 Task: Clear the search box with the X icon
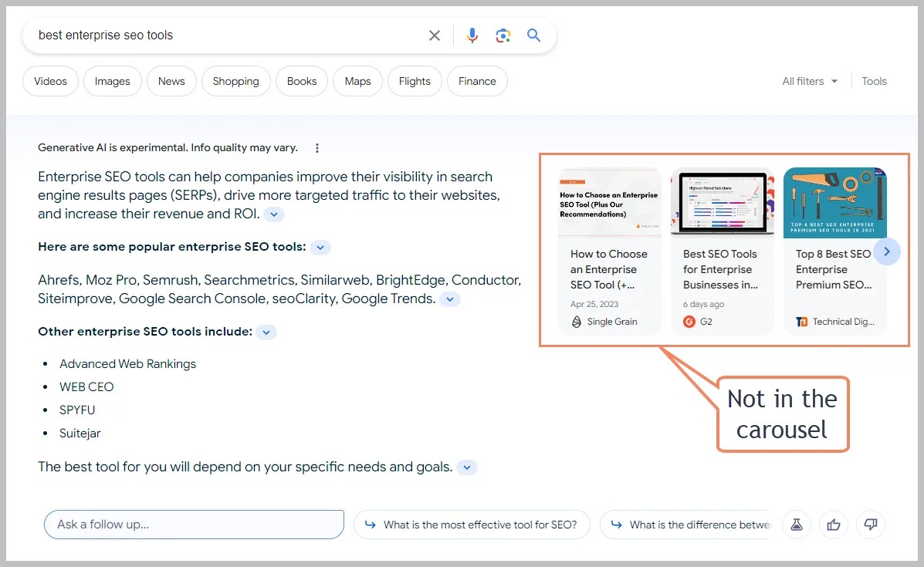pos(435,35)
